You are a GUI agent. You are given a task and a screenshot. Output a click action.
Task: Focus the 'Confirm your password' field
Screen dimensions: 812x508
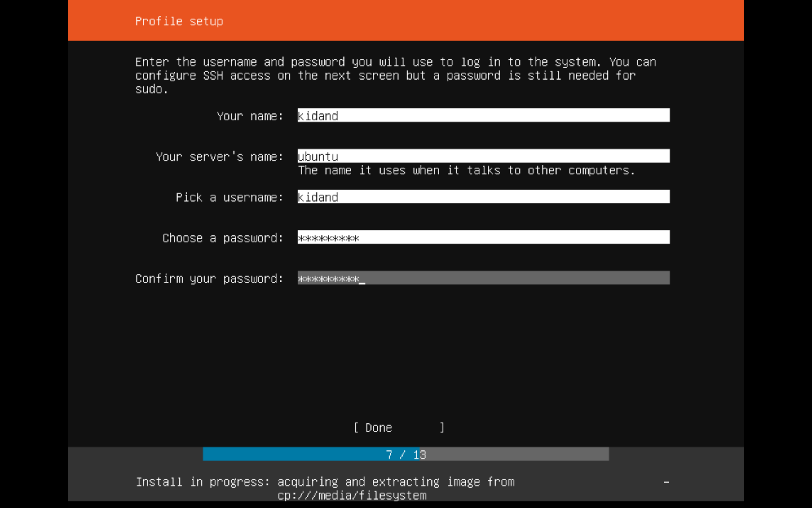[x=484, y=278]
